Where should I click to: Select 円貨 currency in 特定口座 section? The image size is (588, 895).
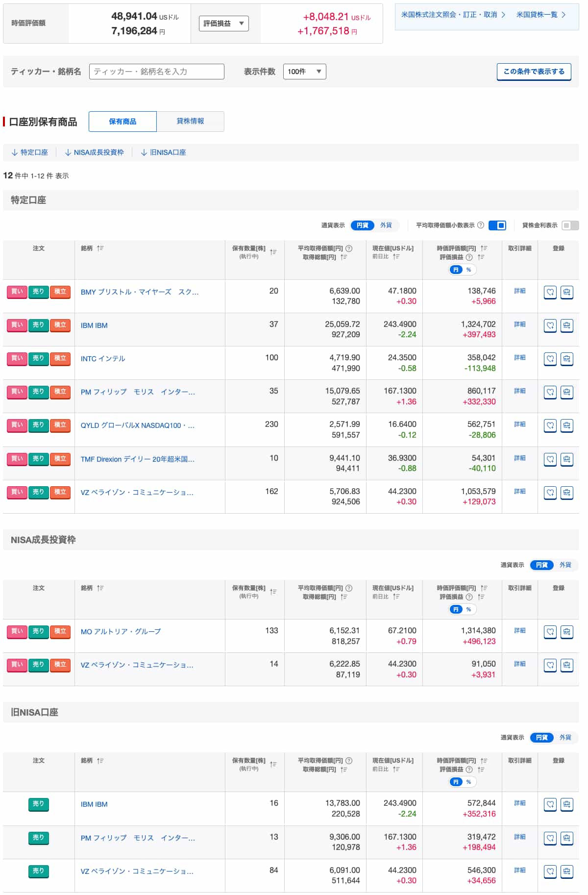tap(363, 225)
